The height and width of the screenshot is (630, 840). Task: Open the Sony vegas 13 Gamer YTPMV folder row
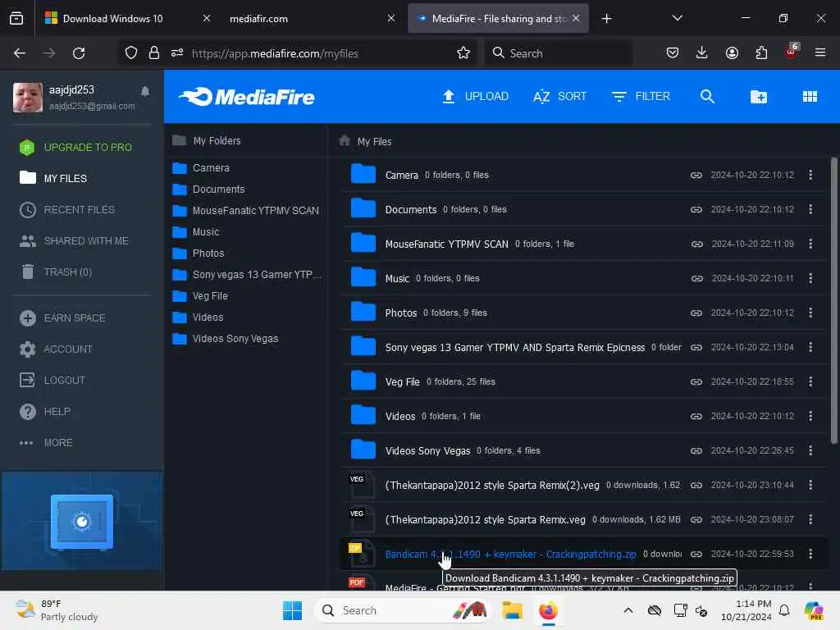coord(583,347)
